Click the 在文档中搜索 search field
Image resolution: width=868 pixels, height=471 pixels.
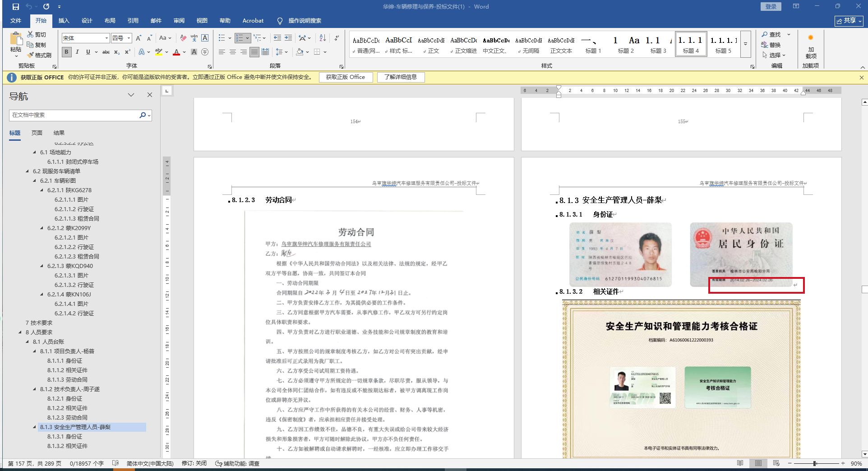click(x=74, y=115)
